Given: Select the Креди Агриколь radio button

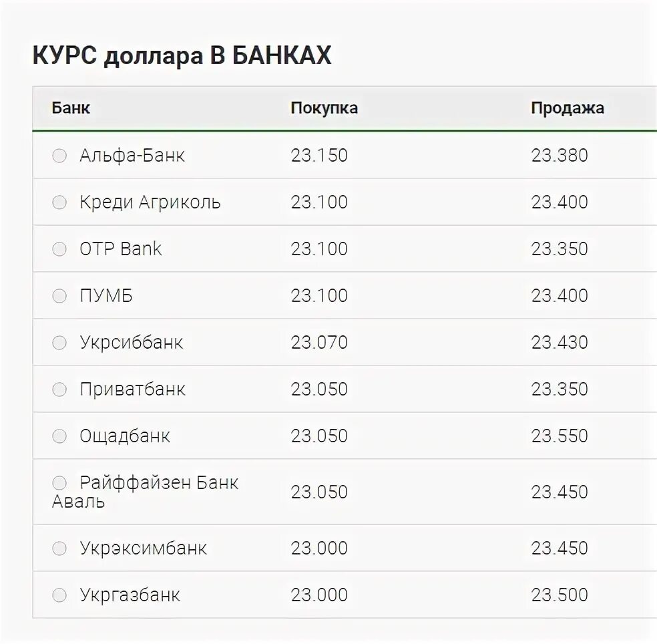Looking at the screenshot, I should [x=59, y=202].
